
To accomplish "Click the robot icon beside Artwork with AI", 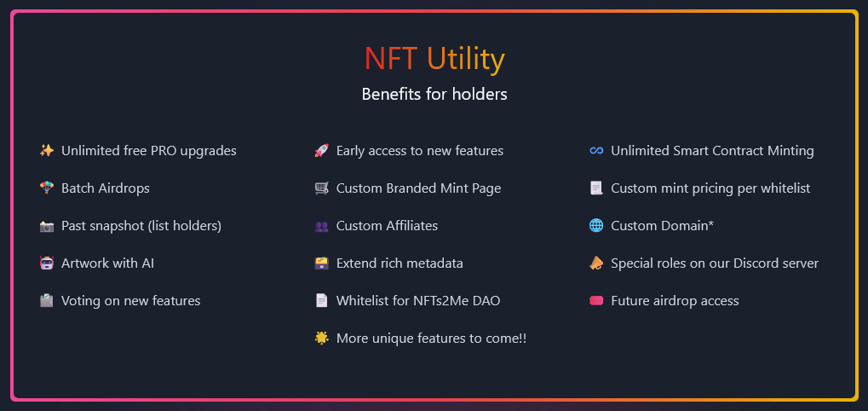I will pyautogui.click(x=47, y=263).
